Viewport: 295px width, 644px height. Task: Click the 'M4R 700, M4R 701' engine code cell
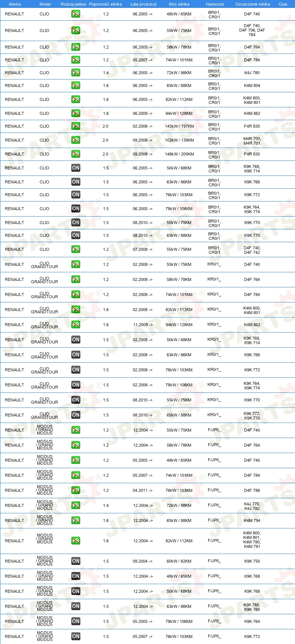pos(252,141)
